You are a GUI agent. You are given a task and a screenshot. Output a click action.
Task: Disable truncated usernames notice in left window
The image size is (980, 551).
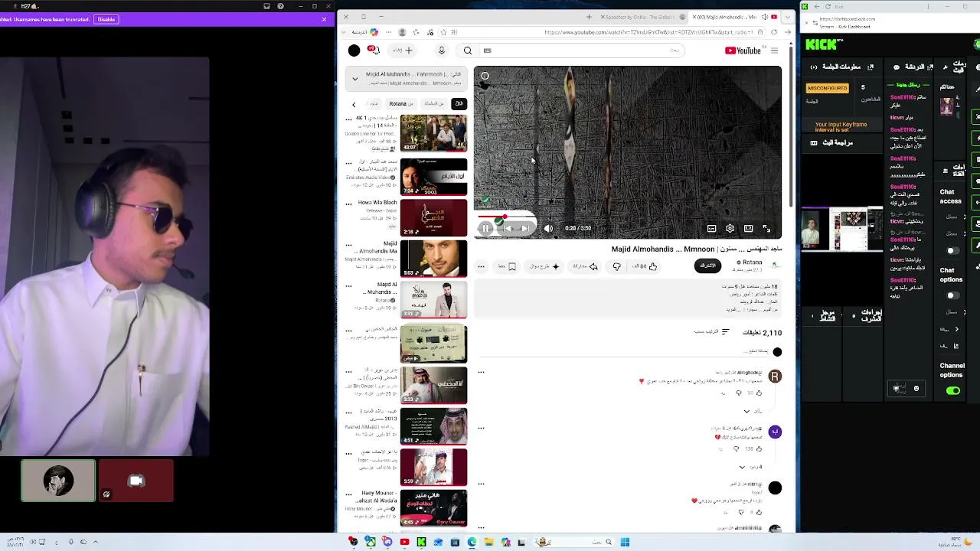click(x=106, y=19)
